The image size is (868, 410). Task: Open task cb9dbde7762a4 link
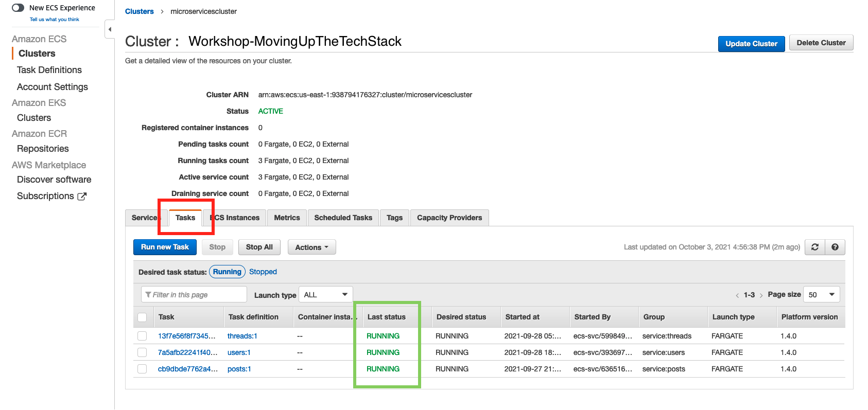pyautogui.click(x=188, y=369)
